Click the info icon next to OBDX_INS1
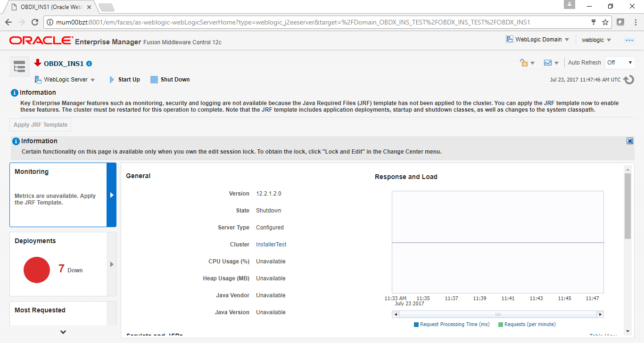This screenshot has width=644, height=343. (x=89, y=64)
